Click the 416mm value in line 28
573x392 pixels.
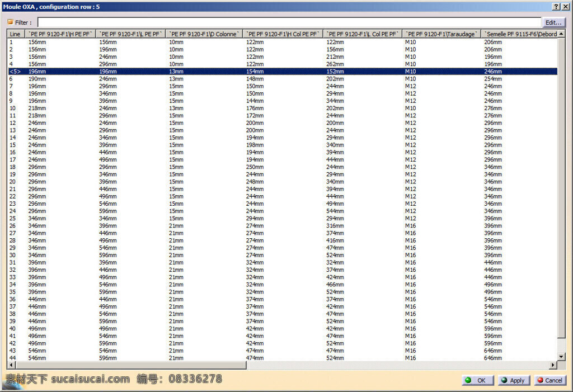(x=335, y=240)
